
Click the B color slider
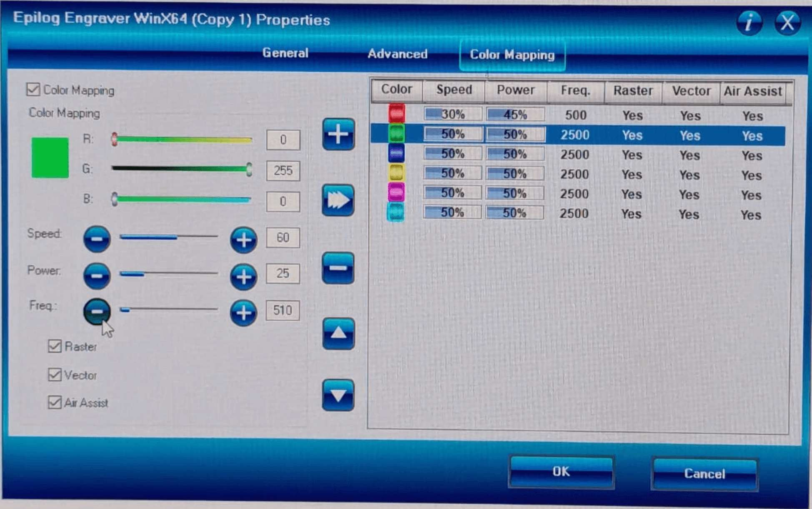point(182,200)
